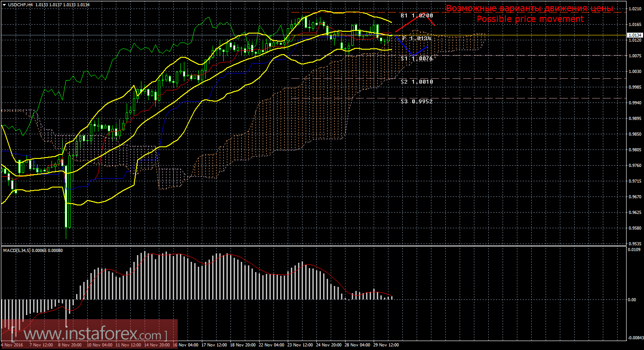This screenshot has width=644, height=350.
Task: Click the MACD 0.00 zero level label
Action: pos(631,299)
